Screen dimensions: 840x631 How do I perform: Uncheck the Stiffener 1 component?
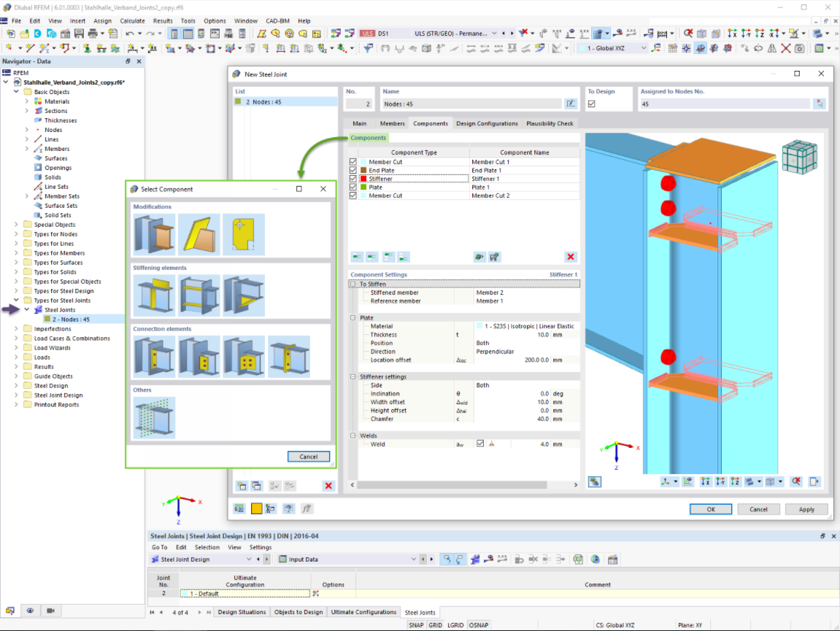coord(352,178)
